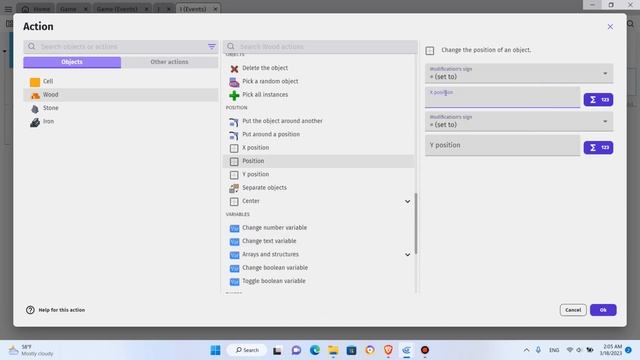This screenshot has width=640, height=360.
Task: Click the Change number variable icon
Action: 234,228
